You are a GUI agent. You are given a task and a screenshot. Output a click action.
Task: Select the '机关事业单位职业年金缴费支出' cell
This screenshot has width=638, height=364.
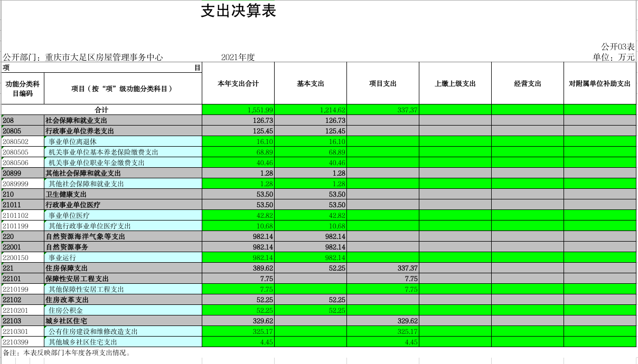click(123, 162)
